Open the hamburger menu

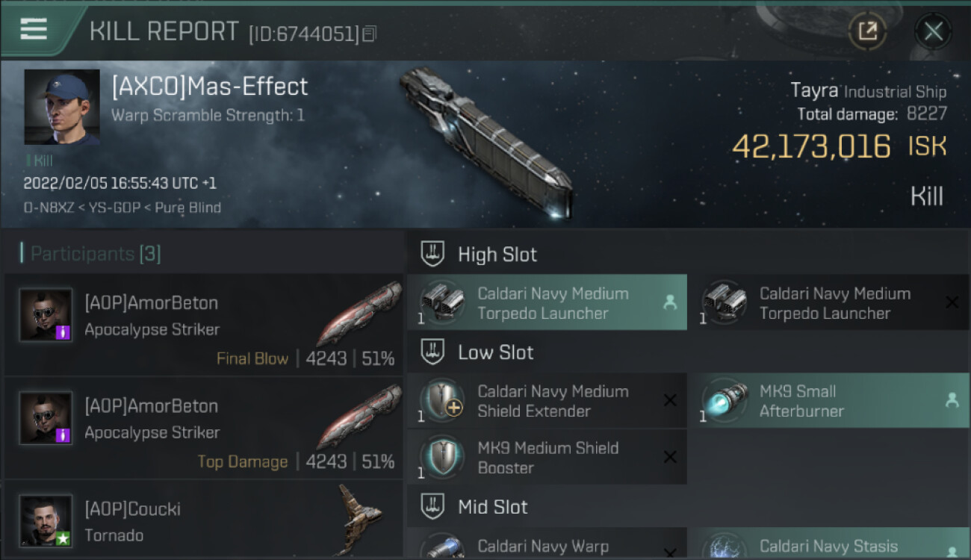[34, 30]
